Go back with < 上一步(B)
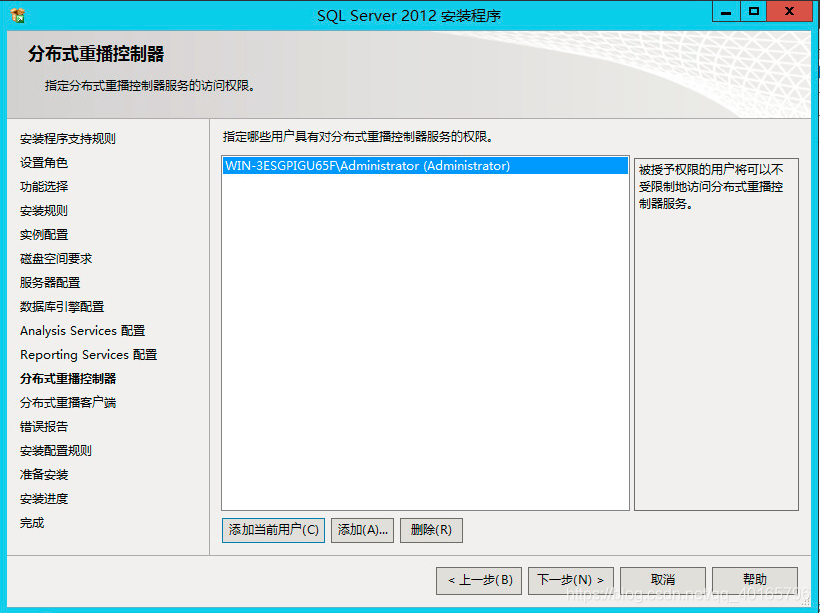Image resolution: width=820 pixels, height=613 pixels. click(479, 581)
